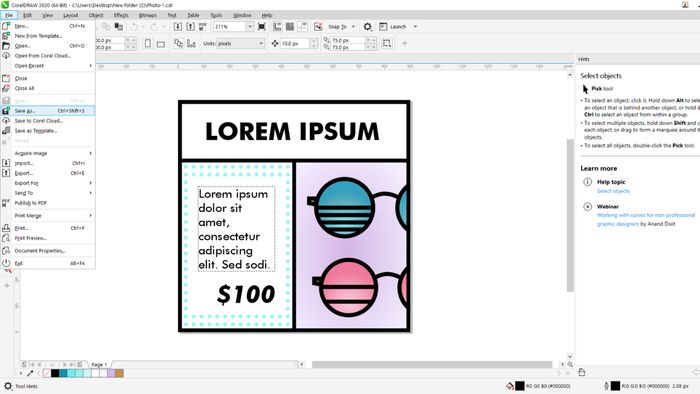The image size is (700, 394).
Task: Click the Tool Hints gear icon
Action: 8,386
